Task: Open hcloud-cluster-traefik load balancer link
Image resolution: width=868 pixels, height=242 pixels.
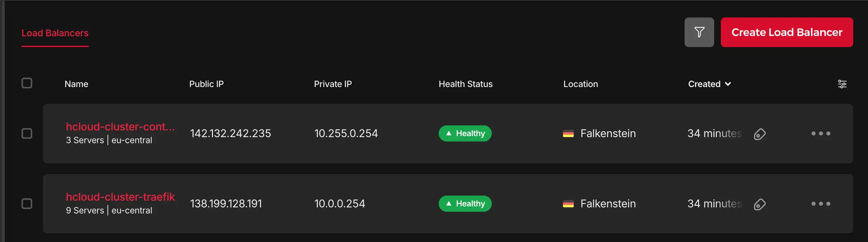Action: click(x=120, y=197)
